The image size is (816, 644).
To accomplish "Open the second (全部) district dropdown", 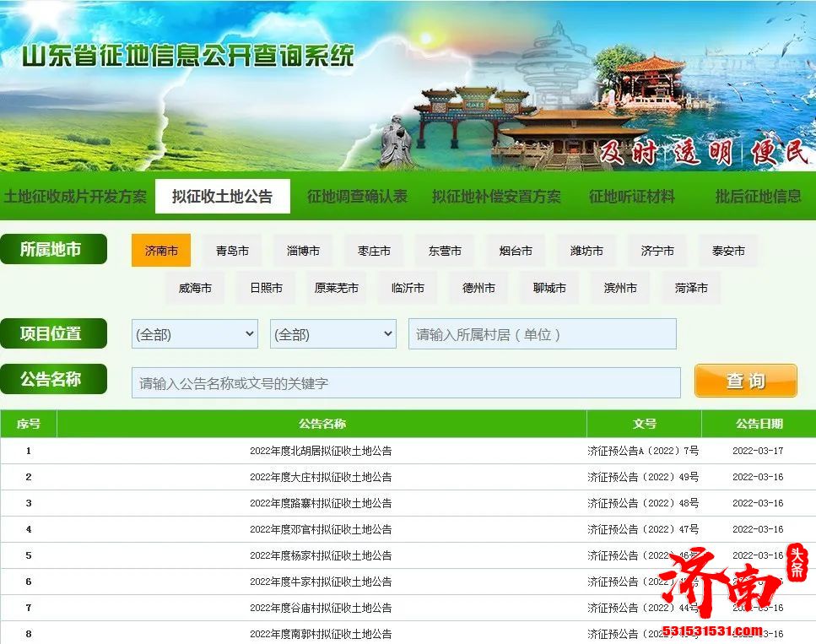I will (x=332, y=333).
